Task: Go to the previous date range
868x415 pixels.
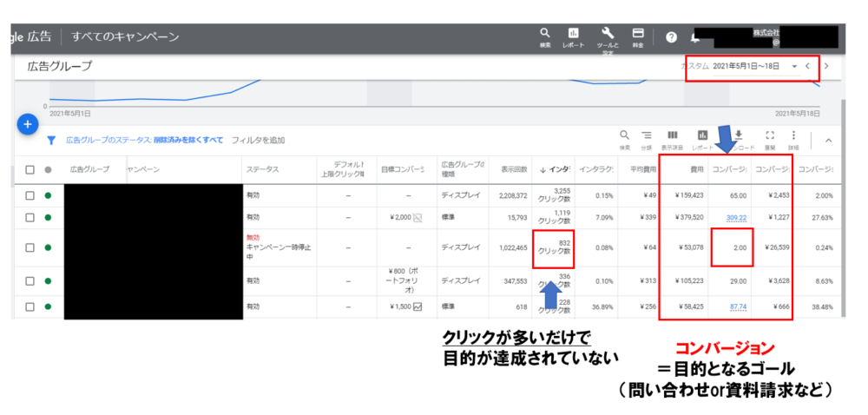Action: point(808,66)
